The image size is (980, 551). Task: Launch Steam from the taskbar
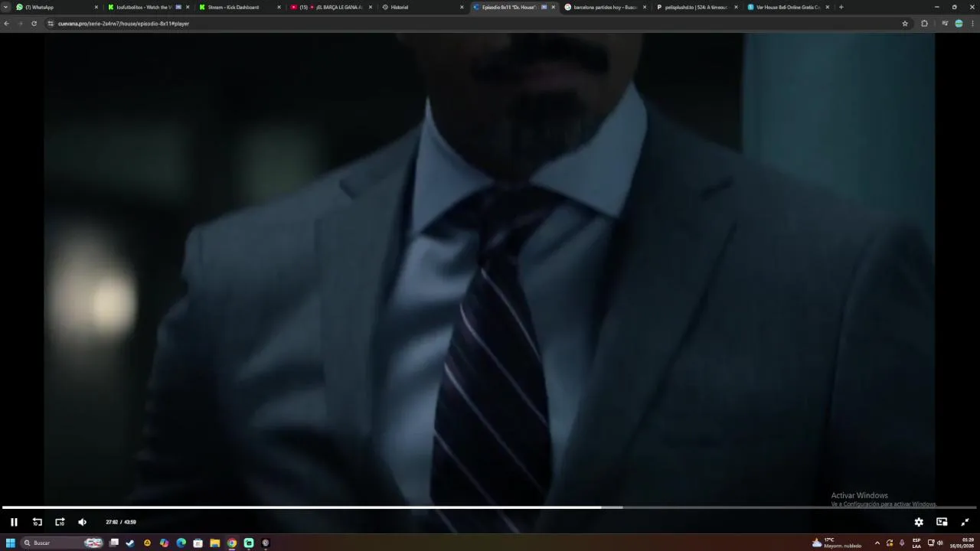pos(130,543)
